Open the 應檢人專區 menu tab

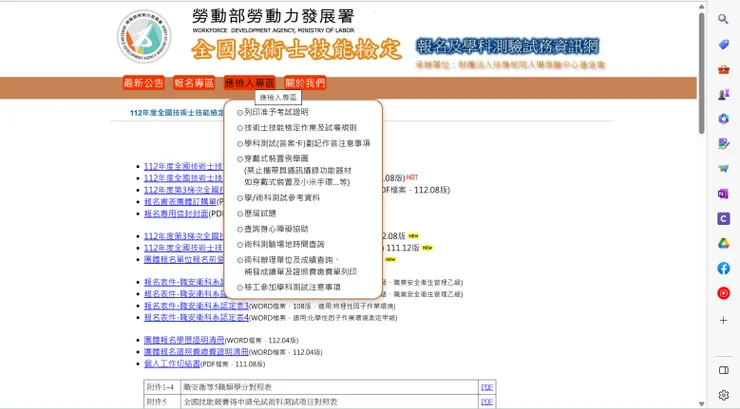point(249,83)
